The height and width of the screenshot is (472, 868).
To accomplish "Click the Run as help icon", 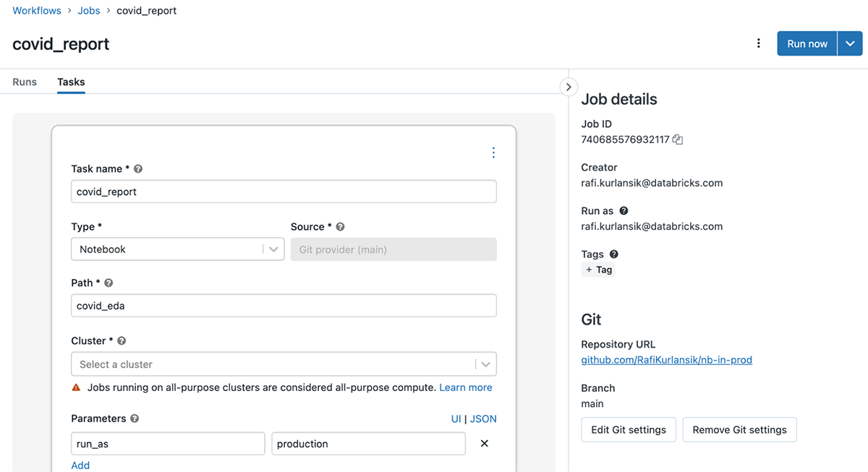I will [x=624, y=211].
